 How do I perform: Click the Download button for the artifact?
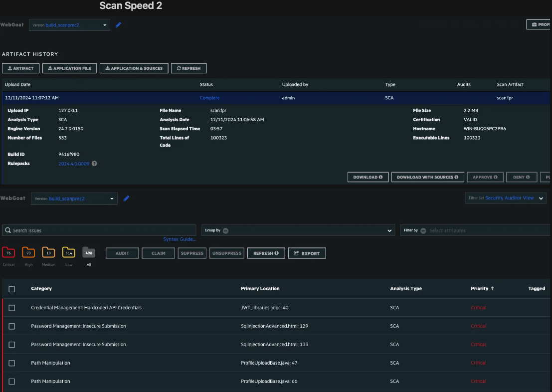(368, 177)
